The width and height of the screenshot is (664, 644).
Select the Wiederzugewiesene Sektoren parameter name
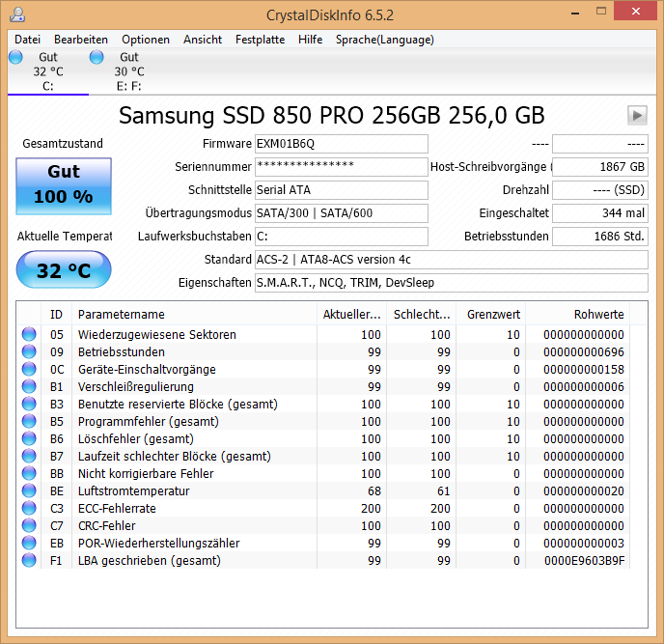point(157,335)
